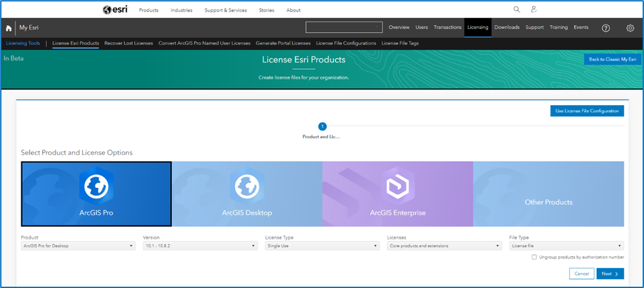
Task: Open the Product dropdown
Action: [78, 245]
